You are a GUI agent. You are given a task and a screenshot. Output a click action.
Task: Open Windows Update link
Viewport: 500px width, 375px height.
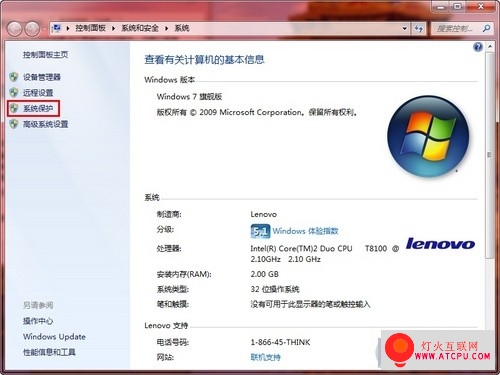54,337
